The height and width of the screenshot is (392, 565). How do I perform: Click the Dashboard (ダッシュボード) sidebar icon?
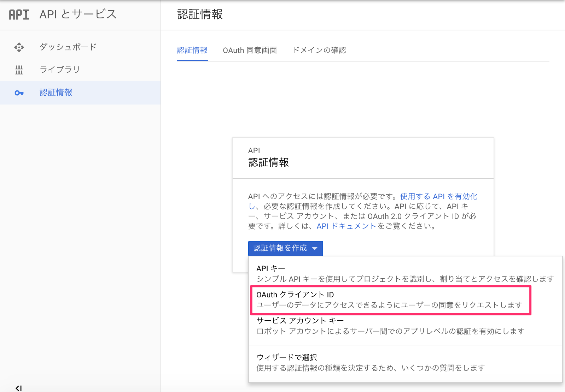[x=19, y=47]
